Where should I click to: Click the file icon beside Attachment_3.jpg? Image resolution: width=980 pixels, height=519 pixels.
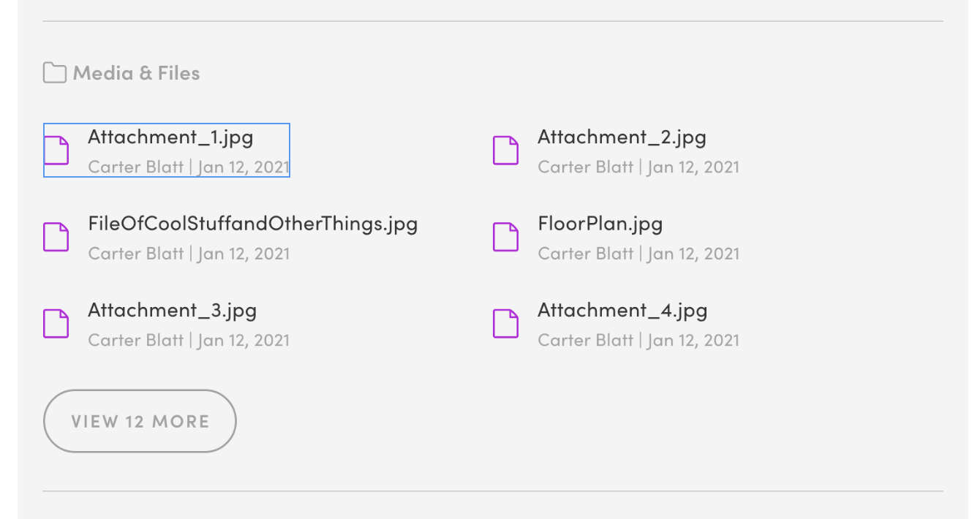click(x=56, y=324)
